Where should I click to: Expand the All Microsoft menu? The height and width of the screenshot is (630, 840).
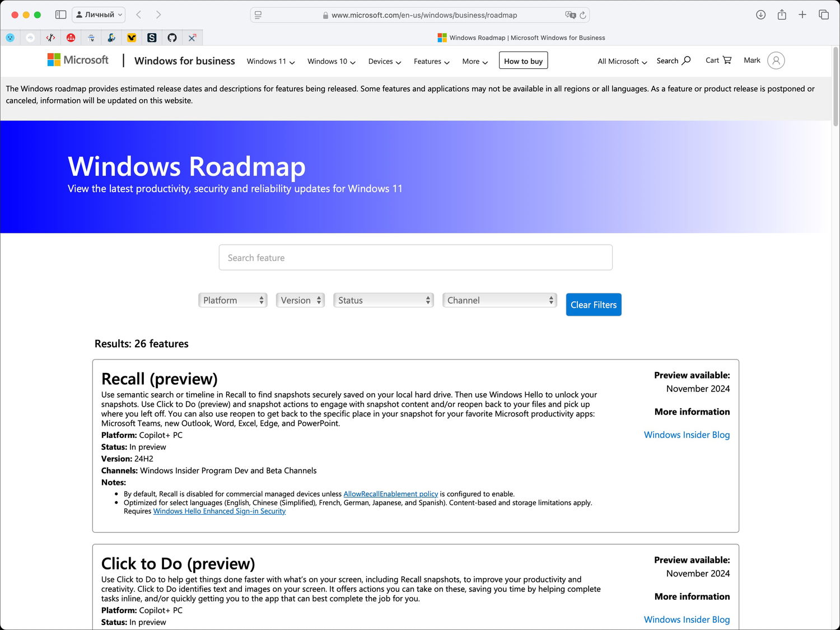click(x=622, y=61)
